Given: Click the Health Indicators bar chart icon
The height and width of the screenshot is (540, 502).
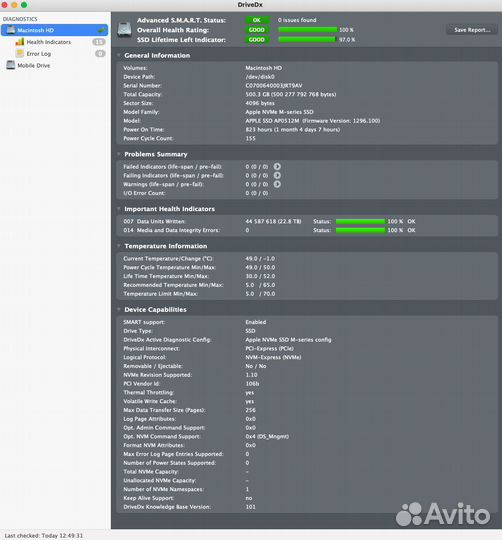Looking at the screenshot, I should tap(20, 42).
